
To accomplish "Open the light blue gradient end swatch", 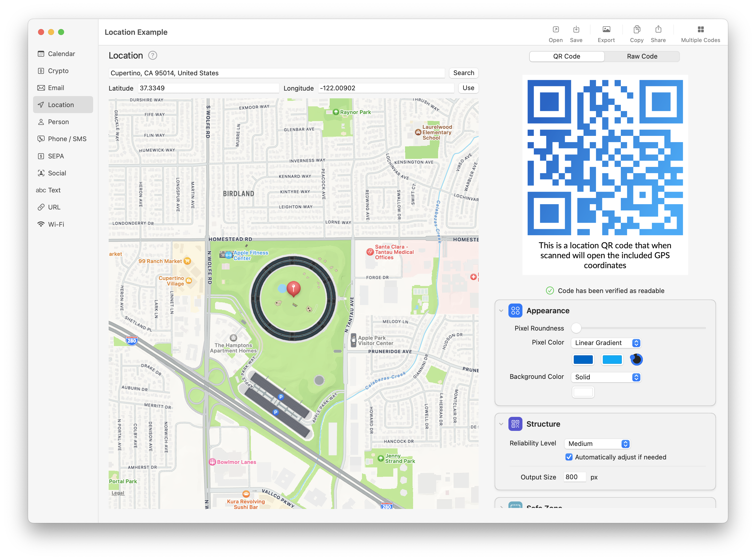I will pyautogui.click(x=612, y=359).
